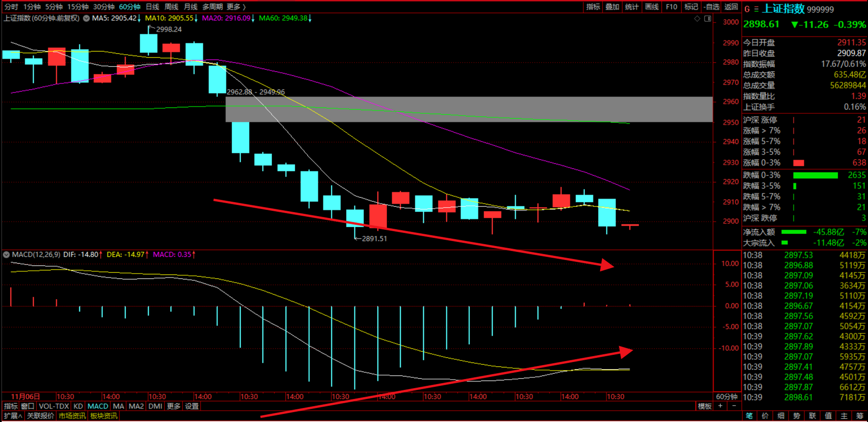Switch to 月线 monthly chart
Viewport: 868px width, 422px height.
190,7
